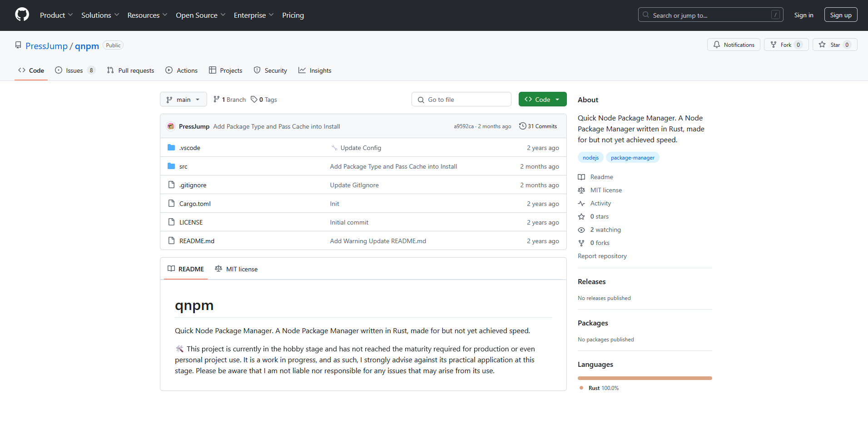This screenshot has height=425, width=868.
Task: Click the GitHub logo icon
Action: [22, 15]
